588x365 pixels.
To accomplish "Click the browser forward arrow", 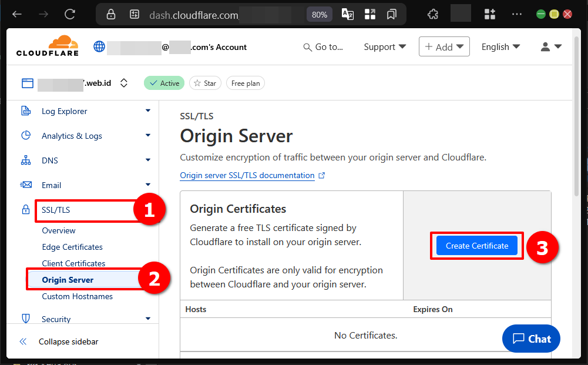I will click(x=43, y=14).
